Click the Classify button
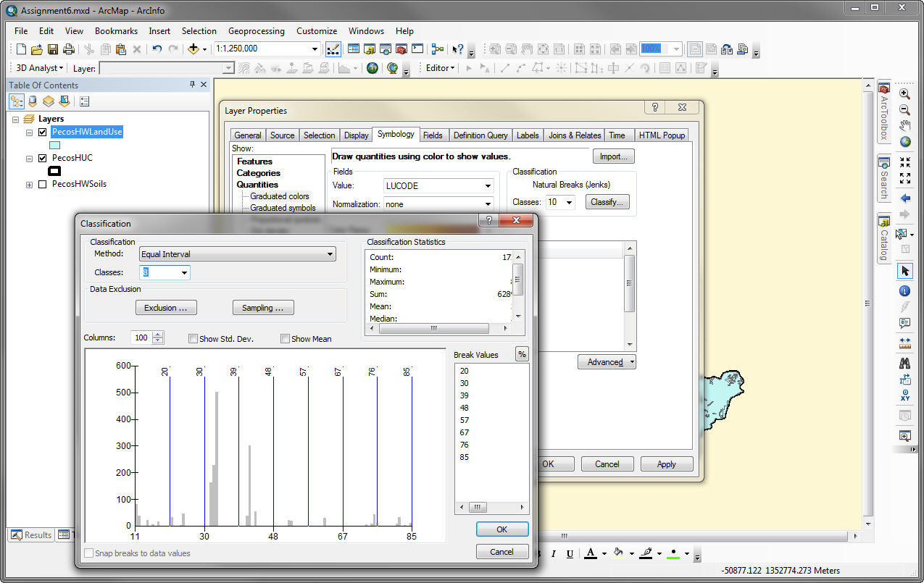 pos(607,202)
